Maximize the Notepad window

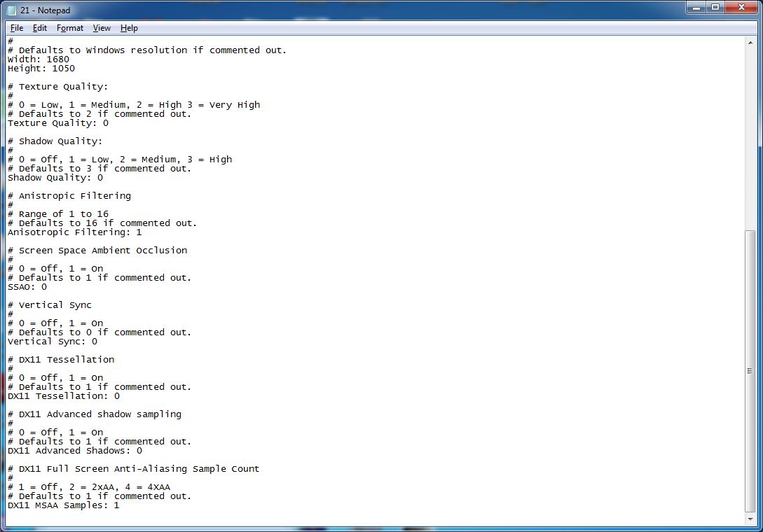tap(715, 7)
